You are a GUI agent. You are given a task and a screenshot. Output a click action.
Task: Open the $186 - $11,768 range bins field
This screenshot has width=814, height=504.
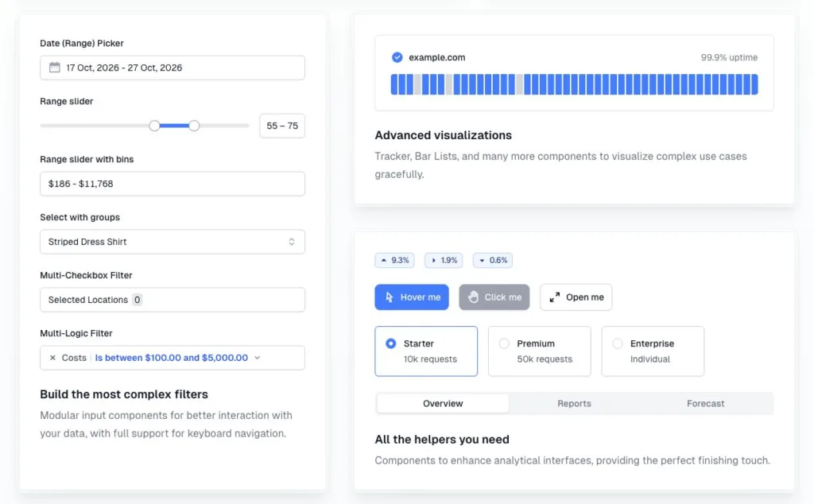[x=172, y=184]
